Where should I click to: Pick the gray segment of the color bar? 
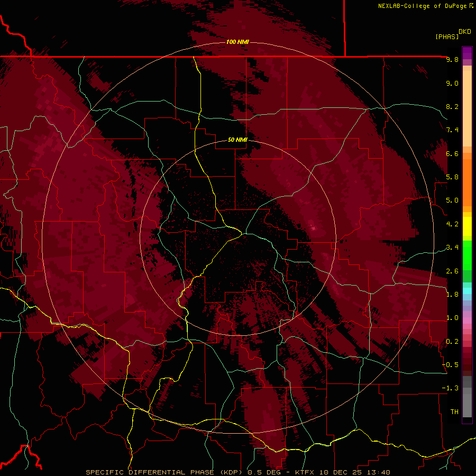pos(467,397)
